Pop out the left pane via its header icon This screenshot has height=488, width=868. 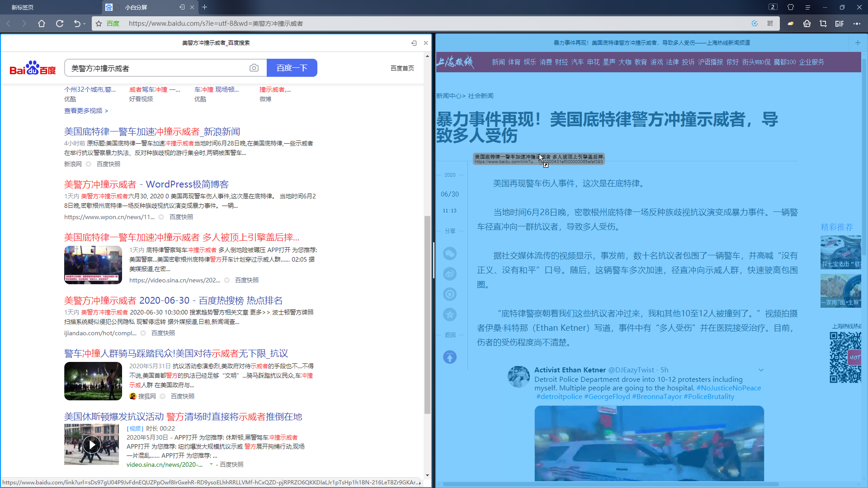pos(414,43)
